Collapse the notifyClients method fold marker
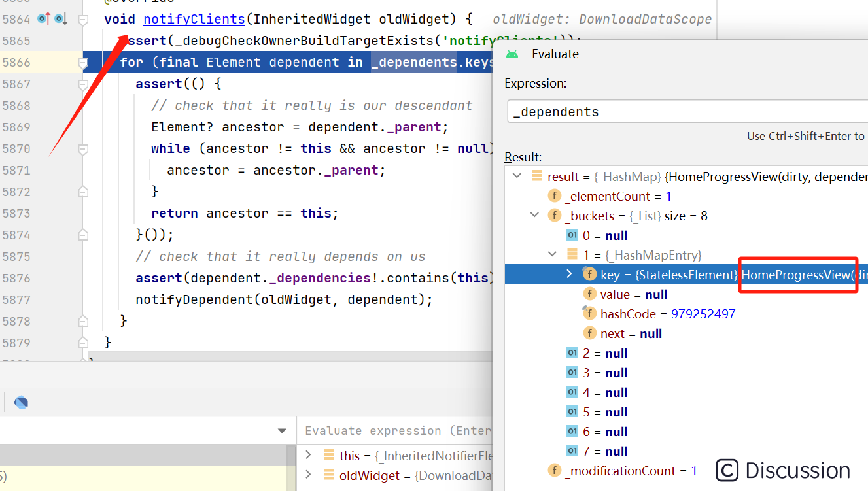This screenshot has height=491, width=868. click(x=83, y=20)
